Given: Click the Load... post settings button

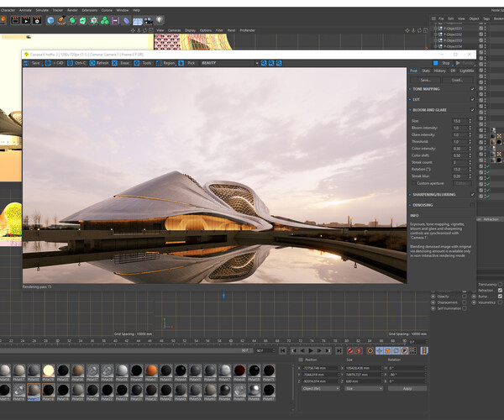Looking at the screenshot, I should 458,80.
